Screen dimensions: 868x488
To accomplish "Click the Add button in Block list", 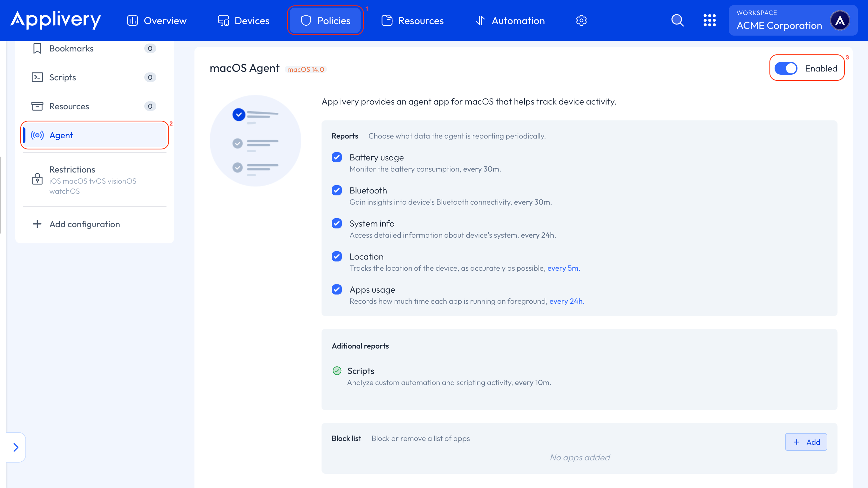I will [806, 442].
